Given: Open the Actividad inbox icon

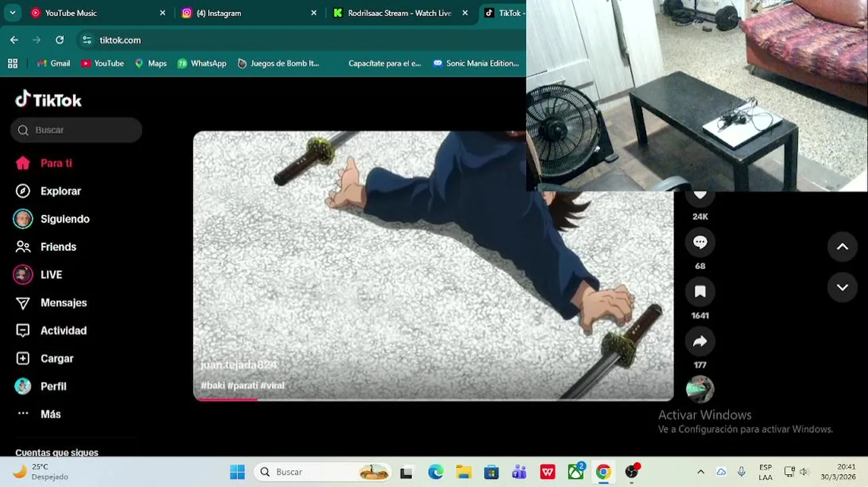Looking at the screenshot, I should coord(23,331).
